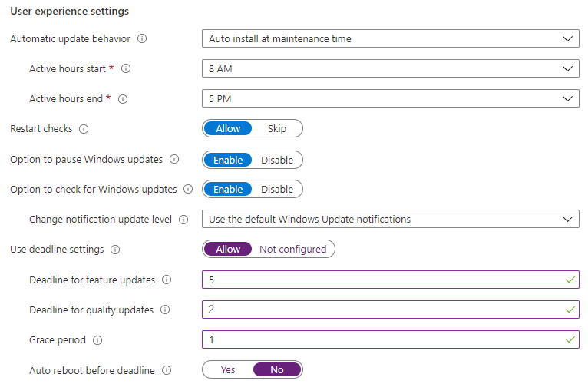Image resolution: width=588 pixels, height=384 pixels.
Task: Open Active hours end dropdown showing 5 PM
Action: (x=390, y=99)
